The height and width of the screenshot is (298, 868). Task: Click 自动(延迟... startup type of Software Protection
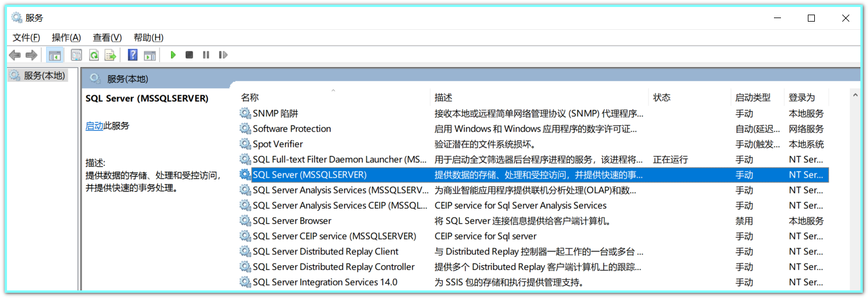tap(758, 129)
